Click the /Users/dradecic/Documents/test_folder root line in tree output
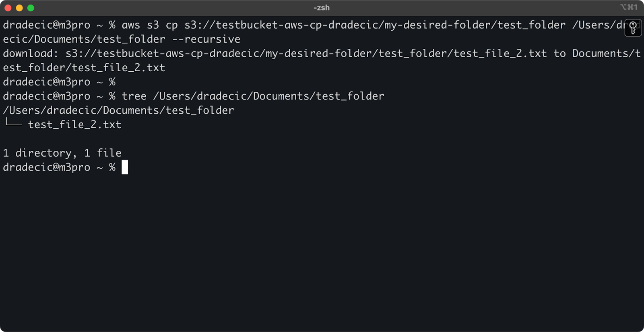The width and height of the screenshot is (644, 332). point(118,110)
